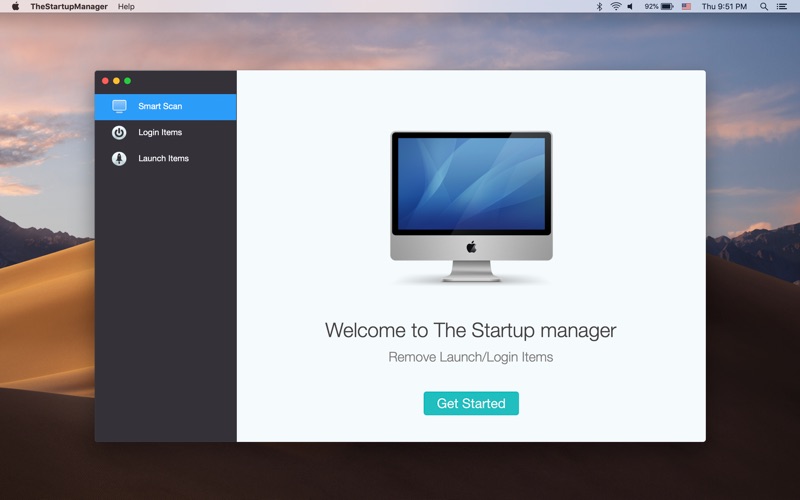Viewport: 800px width, 500px height.
Task: Click the Remove Launch/Login Items subtitle
Action: pyautogui.click(x=470, y=357)
